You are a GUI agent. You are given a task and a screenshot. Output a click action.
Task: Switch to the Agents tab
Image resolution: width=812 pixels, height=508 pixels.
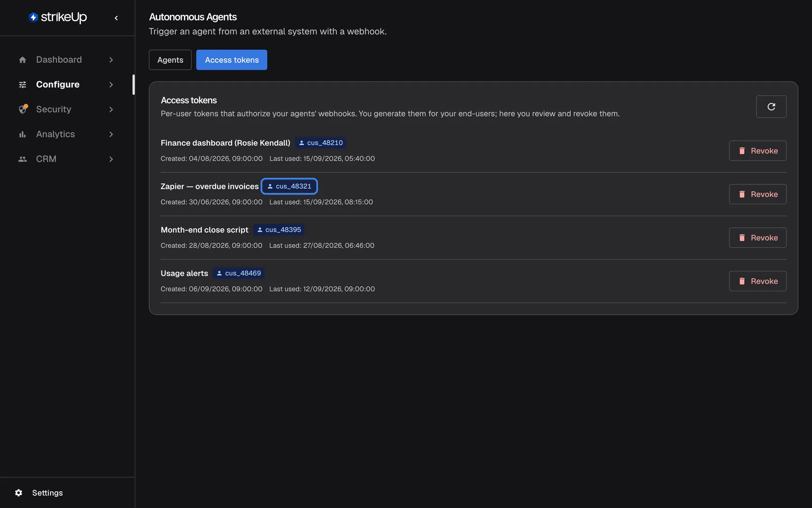pyautogui.click(x=170, y=60)
